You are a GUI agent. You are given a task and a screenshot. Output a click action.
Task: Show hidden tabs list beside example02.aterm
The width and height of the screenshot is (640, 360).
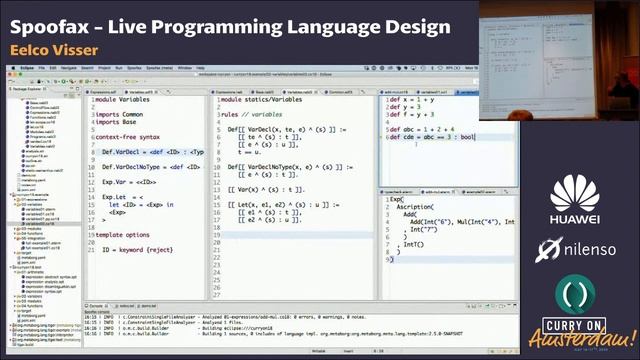pyautogui.click(x=506, y=192)
